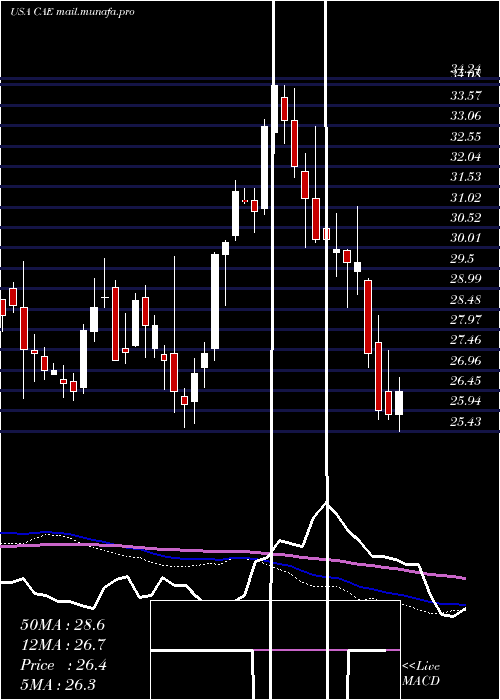Select the 'Price : 26.4' readout
Screen dimensions: 500x700
point(63,665)
